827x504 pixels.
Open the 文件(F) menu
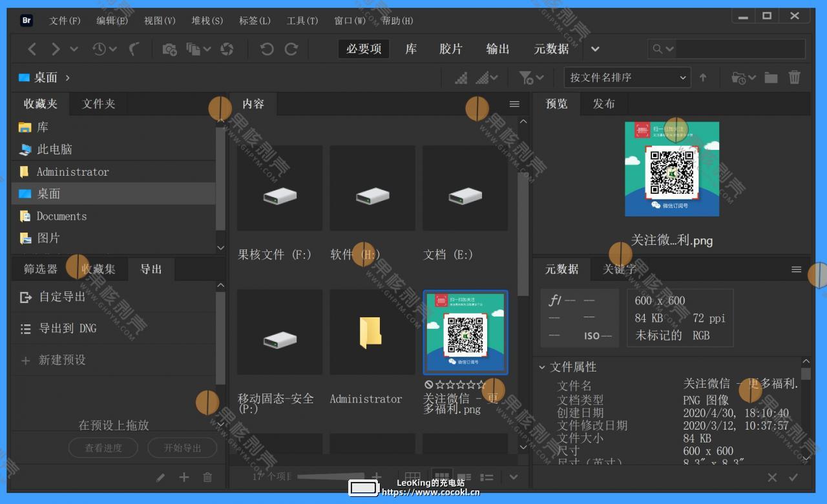[65, 21]
